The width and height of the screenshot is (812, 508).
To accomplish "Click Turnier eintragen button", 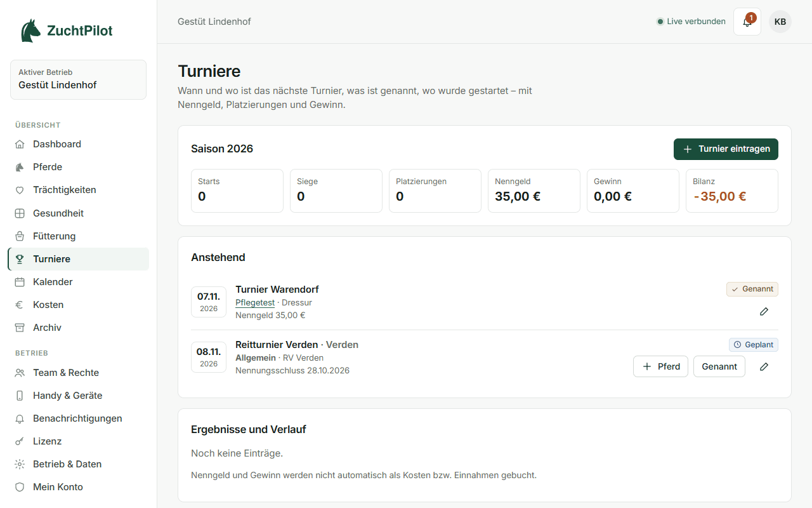I will tap(726, 149).
